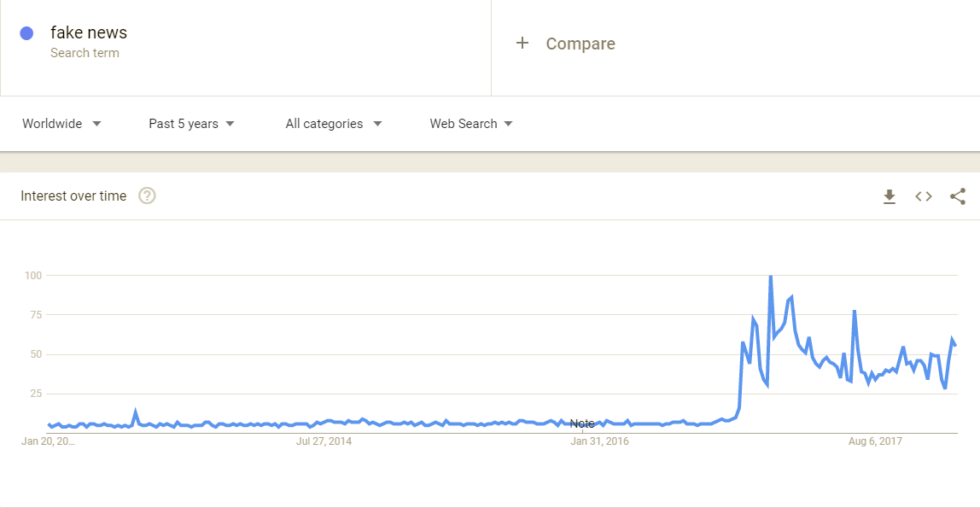Viewport: 980px width, 508px height.
Task: Open the Interest over time help icon
Action: (147, 196)
